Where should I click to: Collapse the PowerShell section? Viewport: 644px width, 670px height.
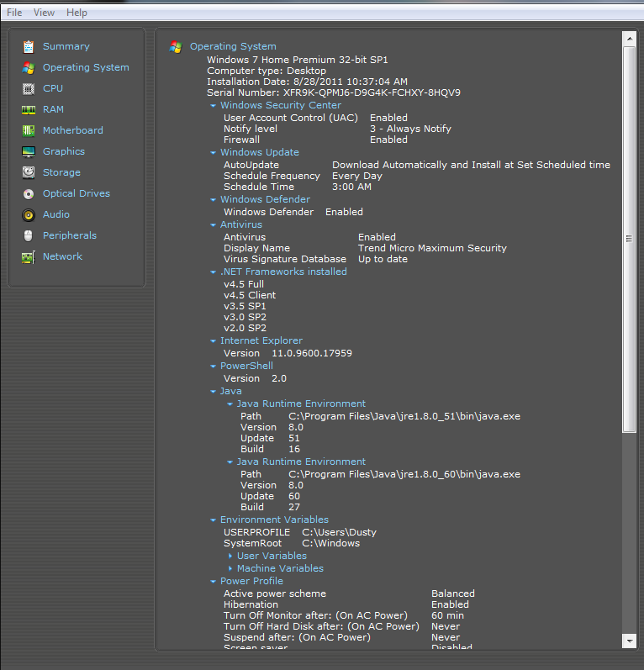click(213, 367)
